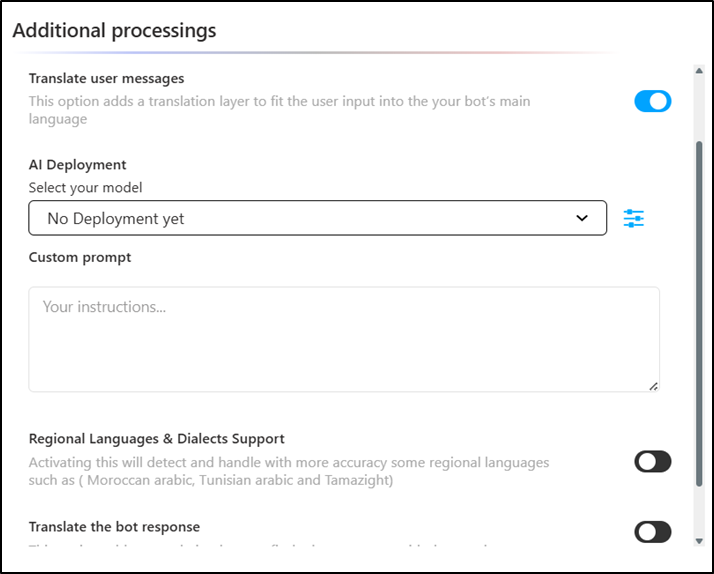Click the scrollbar down arrow

click(699, 541)
